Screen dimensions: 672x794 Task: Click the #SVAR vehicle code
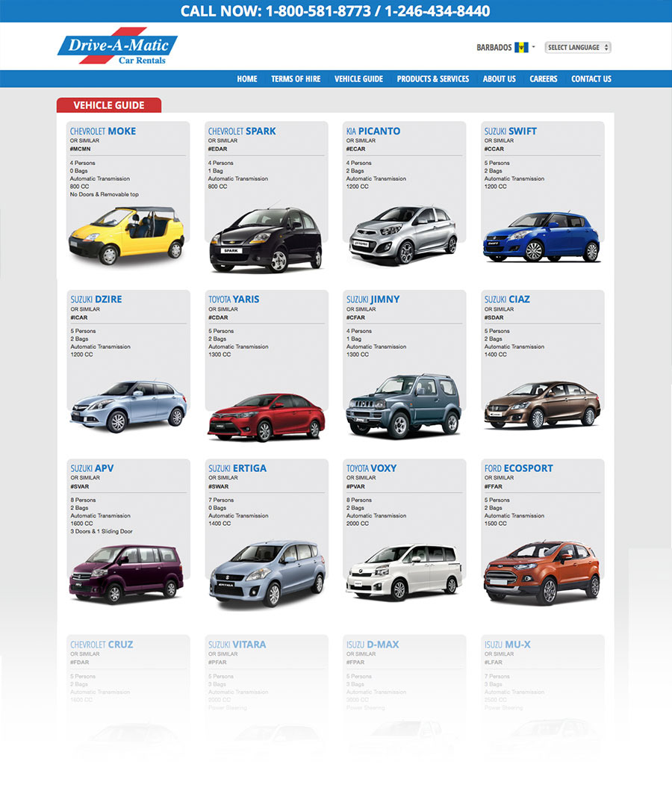79,486
